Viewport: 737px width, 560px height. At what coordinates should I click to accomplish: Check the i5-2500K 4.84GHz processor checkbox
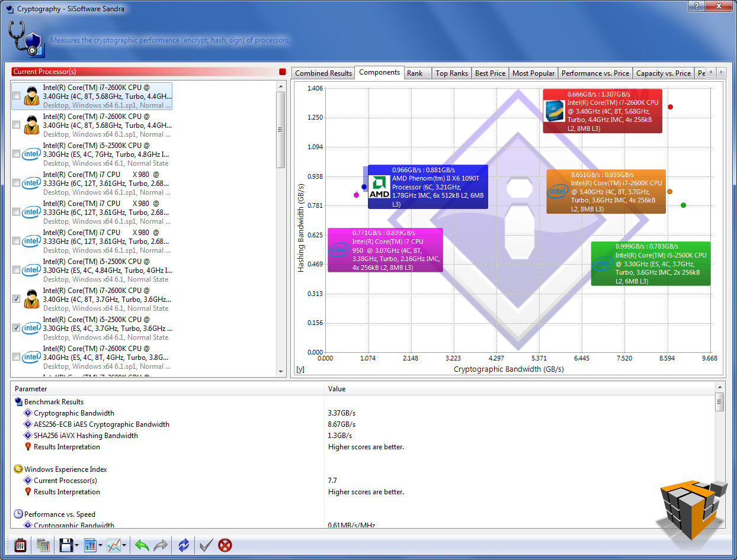tap(17, 270)
